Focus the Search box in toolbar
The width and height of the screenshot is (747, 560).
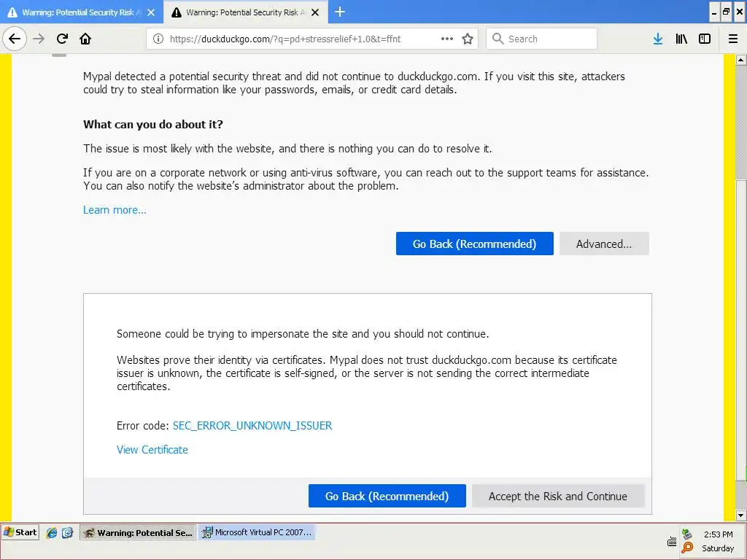tap(542, 39)
